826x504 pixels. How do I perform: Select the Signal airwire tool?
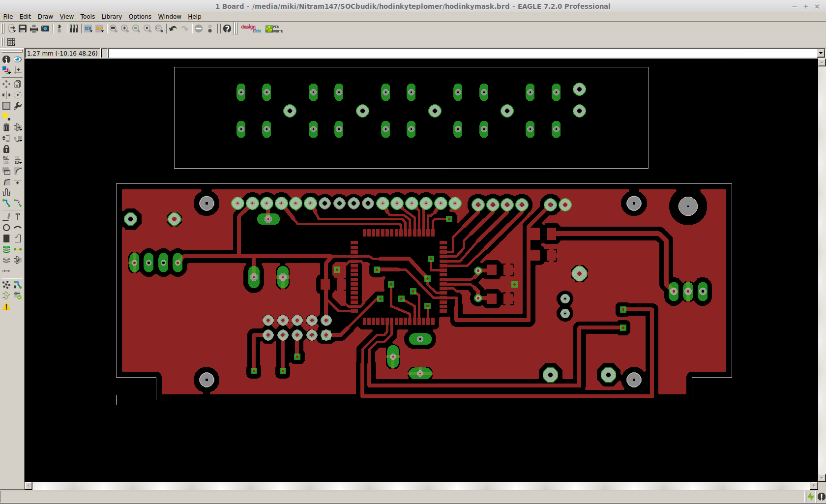tap(18, 249)
